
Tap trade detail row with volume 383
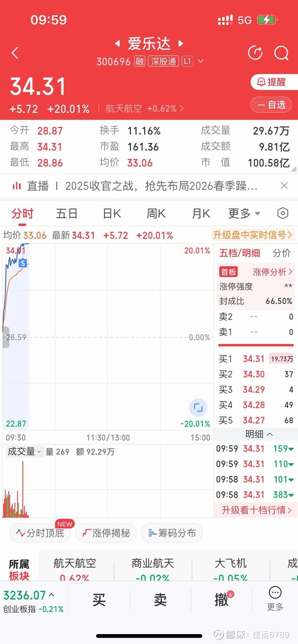click(256, 495)
